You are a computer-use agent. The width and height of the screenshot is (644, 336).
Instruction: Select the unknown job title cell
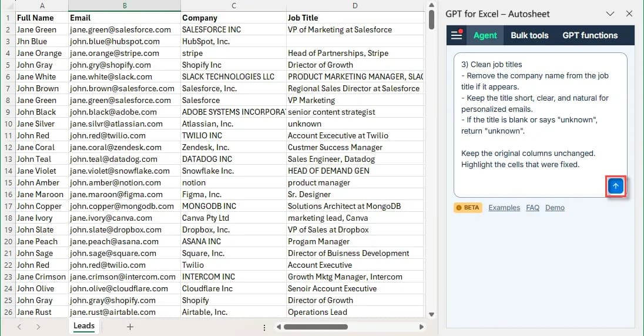(x=355, y=124)
